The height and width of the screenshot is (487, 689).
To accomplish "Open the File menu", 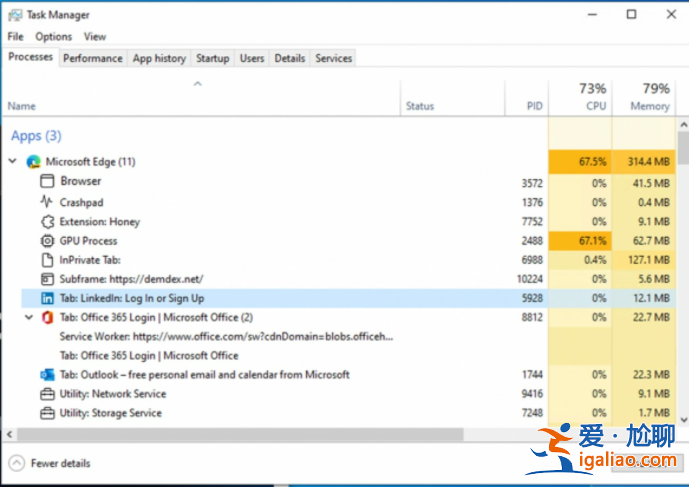I will pyautogui.click(x=15, y=36).
